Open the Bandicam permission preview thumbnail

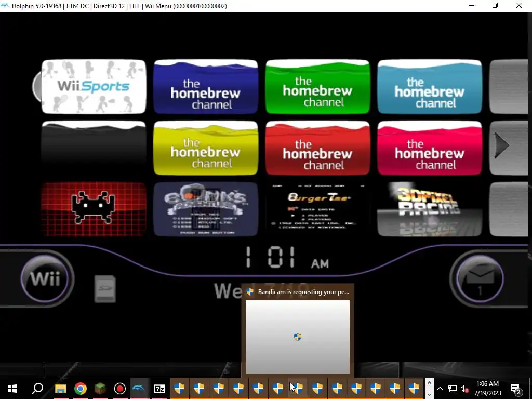[298, 337]
